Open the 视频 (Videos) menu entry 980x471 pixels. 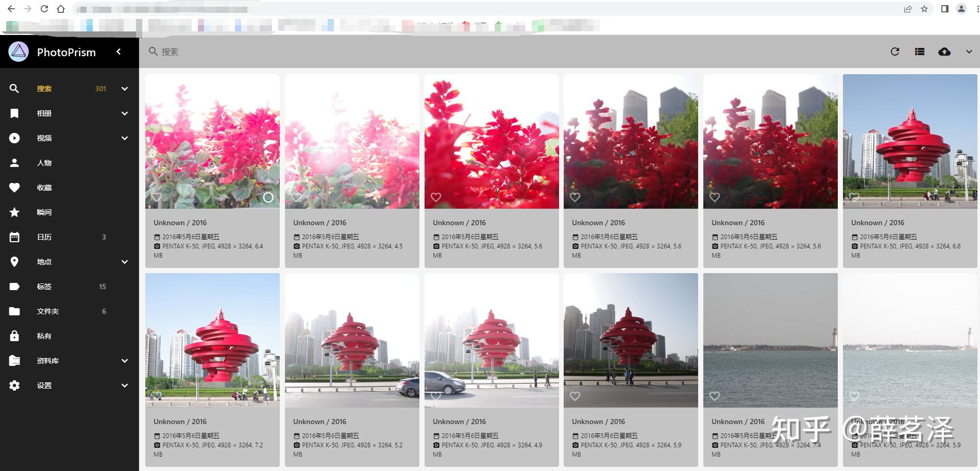44,138
